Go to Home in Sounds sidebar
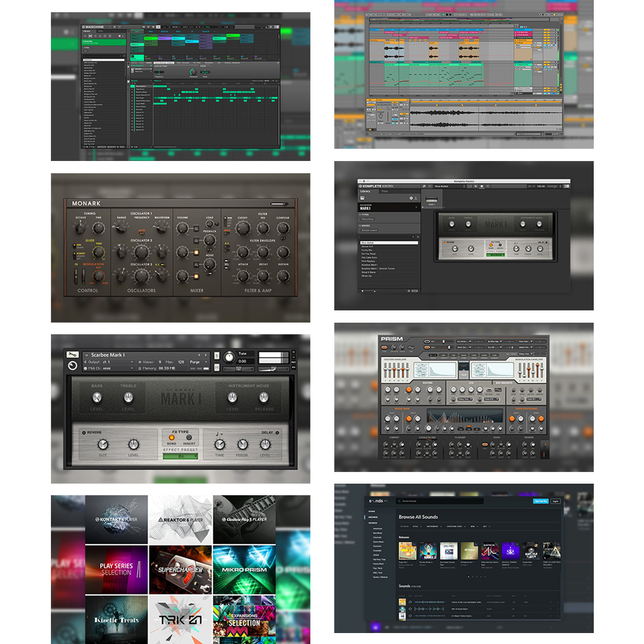 (x=372, y=511)
